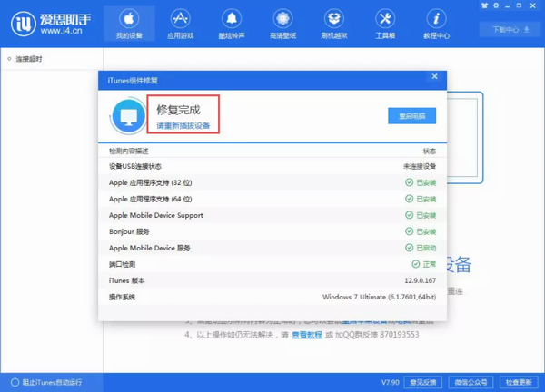Open settings gear icon in title bar
The width and height of the screenshot is (545, 392).
(496, 5)
